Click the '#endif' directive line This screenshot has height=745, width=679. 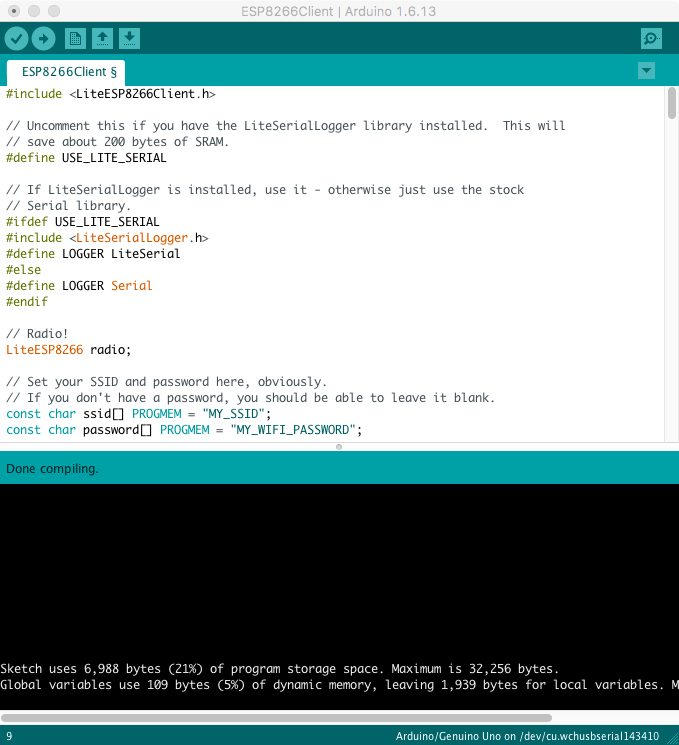point(27,302)
